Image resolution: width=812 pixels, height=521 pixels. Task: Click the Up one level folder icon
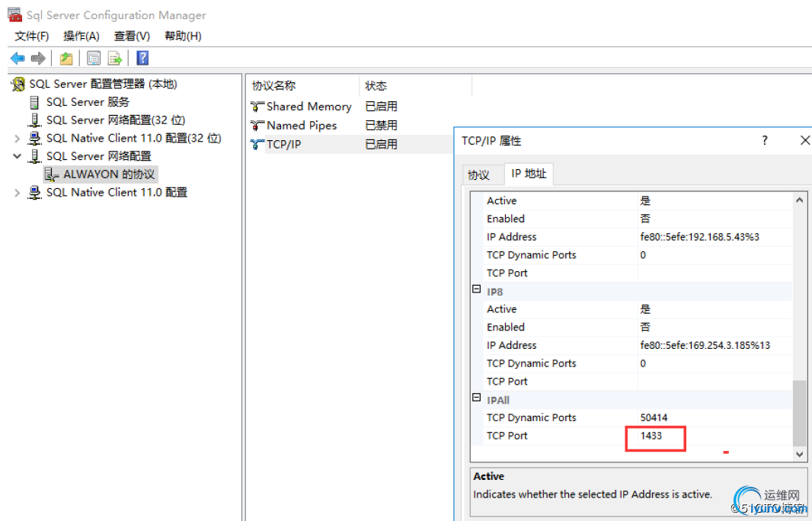click(x=66, y=58)
